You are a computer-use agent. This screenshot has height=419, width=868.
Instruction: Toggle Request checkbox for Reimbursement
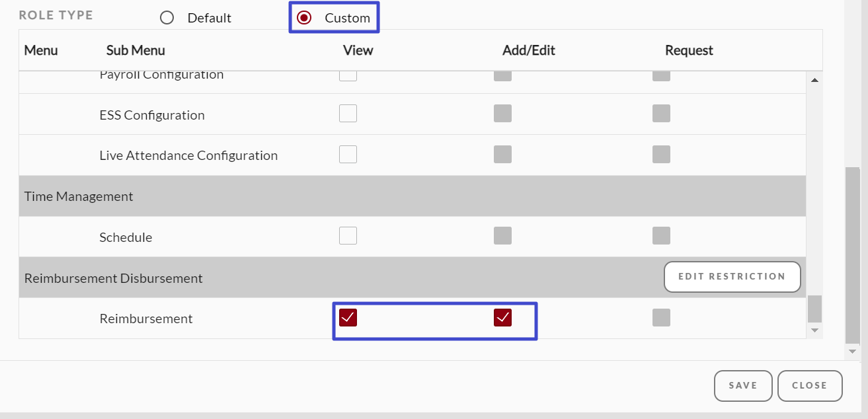click(x=661, y=318)
